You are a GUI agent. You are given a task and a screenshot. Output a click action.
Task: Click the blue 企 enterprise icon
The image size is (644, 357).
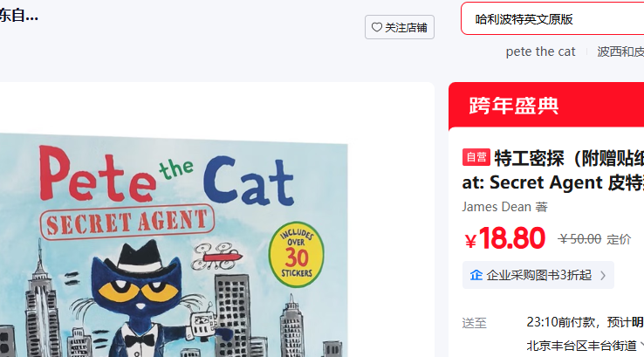[x=476, y=275]
